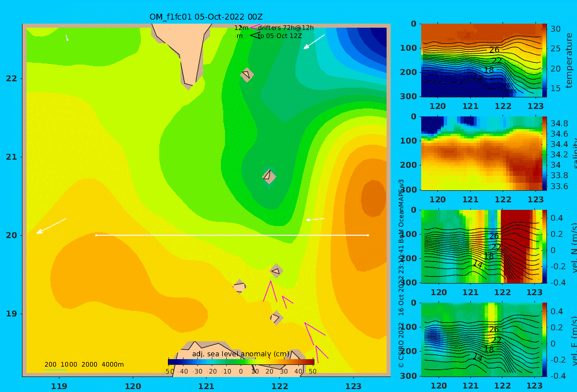Open the eastward velocity section plot
This screenshot has height=392, width=577.
(x=481, y=340)
